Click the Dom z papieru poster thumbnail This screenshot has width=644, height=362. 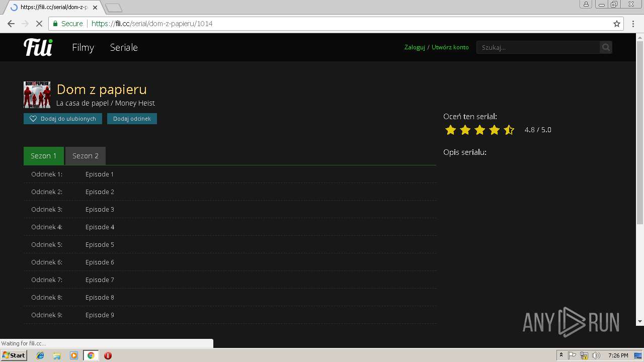(x=37, y=95)
